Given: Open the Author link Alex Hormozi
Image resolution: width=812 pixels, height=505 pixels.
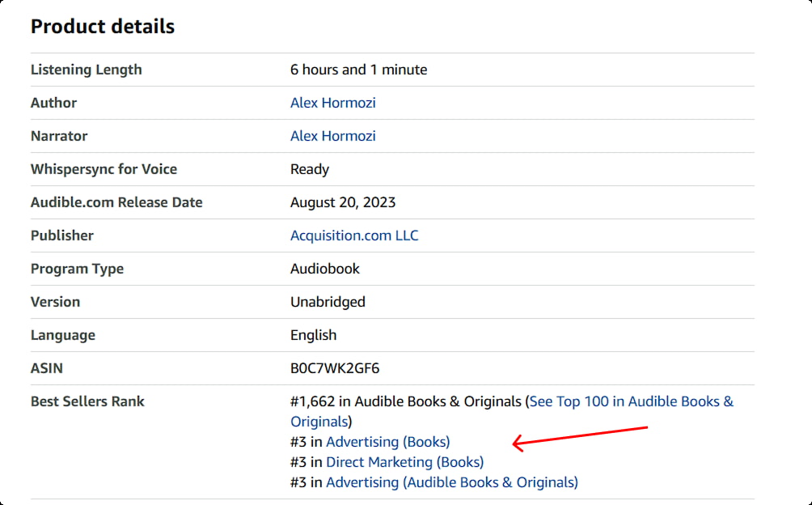Looking at the screenshot, I should click(332, 103).
